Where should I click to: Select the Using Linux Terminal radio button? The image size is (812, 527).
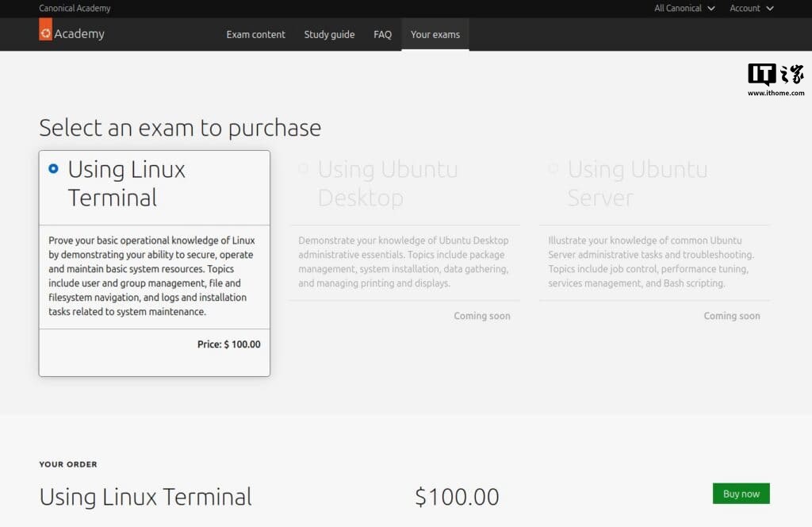pos(53,169)
